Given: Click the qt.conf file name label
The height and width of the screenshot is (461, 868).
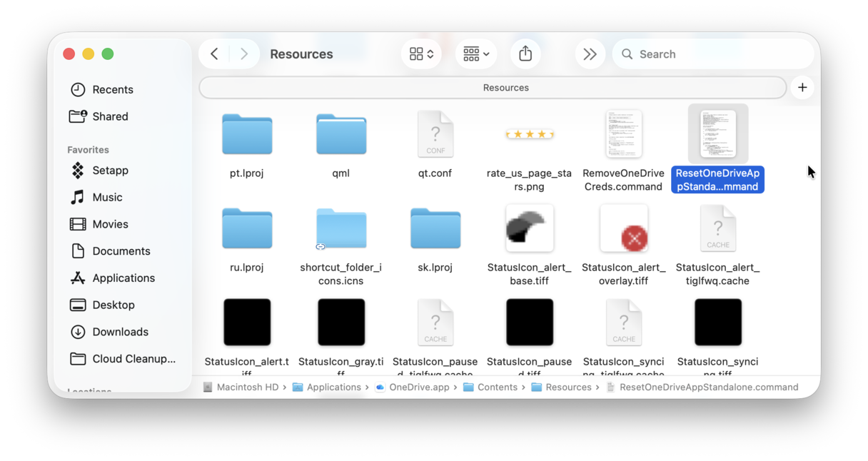Looking at the screenshot, I should (x=435, y=173).
